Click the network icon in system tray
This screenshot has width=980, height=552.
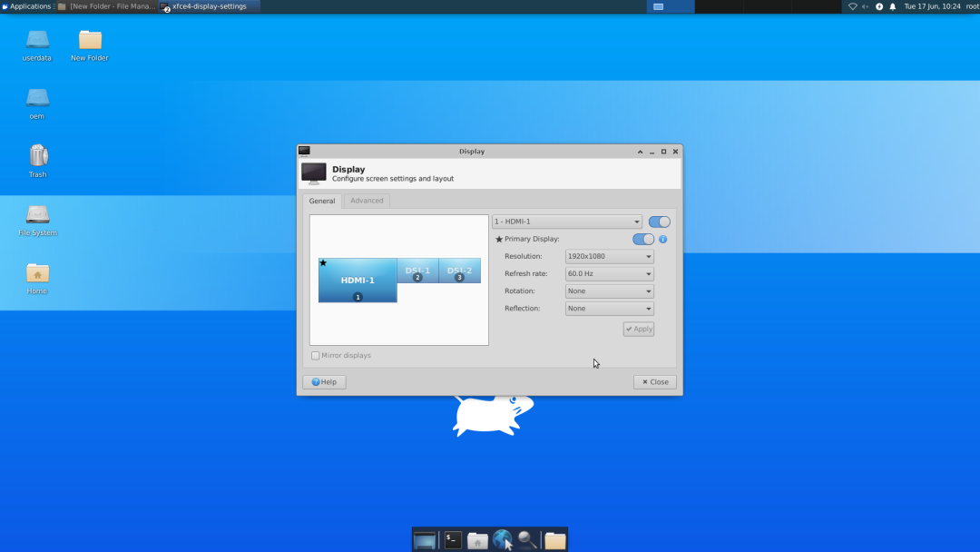[852, 6]
